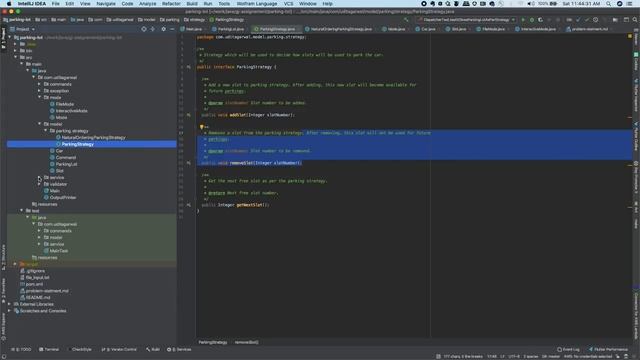
Task: Click the locate opened file target icon
Action: pyautogui.click(x=144, y=29)
